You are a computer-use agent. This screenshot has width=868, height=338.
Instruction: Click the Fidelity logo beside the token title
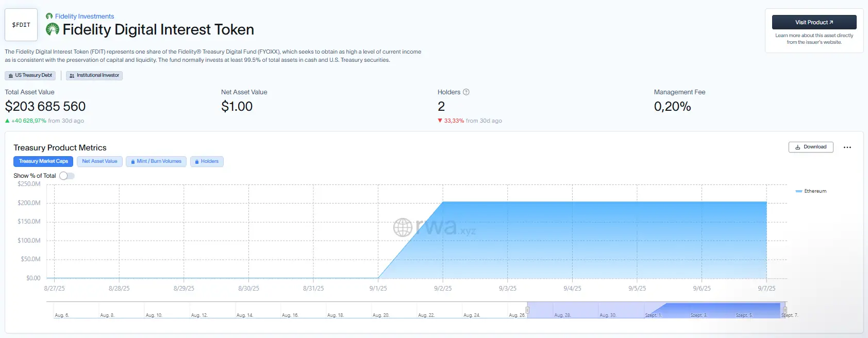53,29
